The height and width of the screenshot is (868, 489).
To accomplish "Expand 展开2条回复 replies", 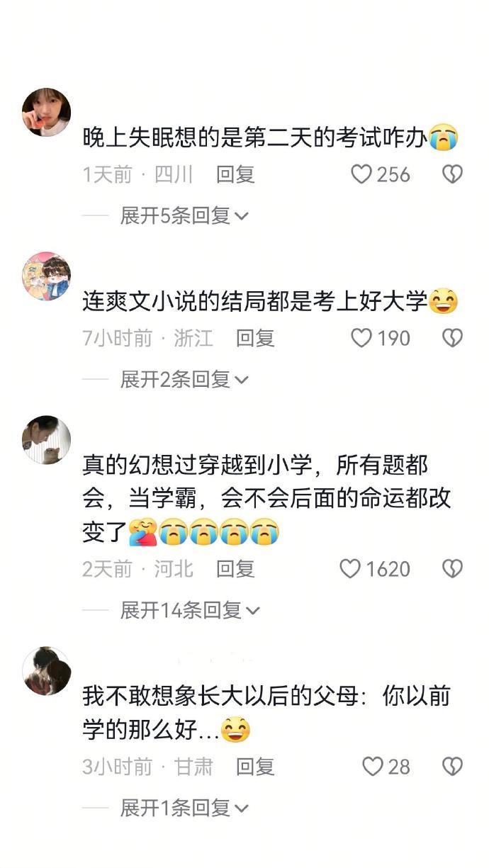I will (x=184, y=380).
